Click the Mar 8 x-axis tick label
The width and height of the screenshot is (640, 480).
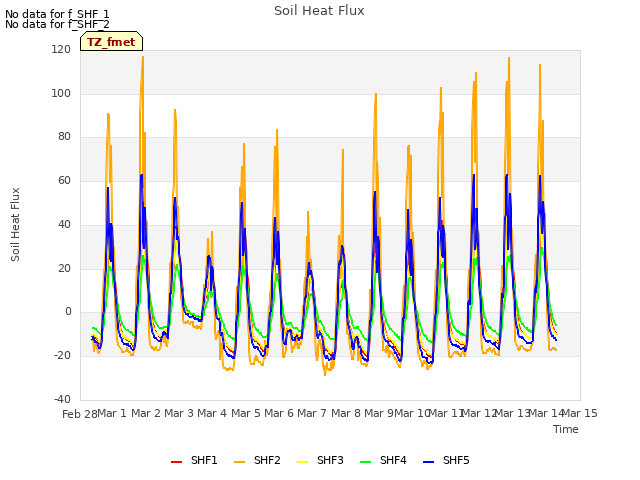[x=346, y=413]
